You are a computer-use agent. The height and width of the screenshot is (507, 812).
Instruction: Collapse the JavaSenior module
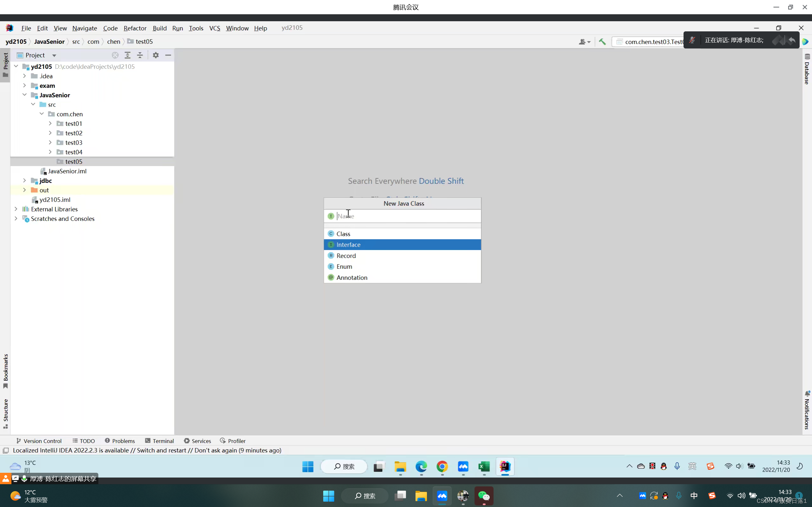[x=24, y=95]
